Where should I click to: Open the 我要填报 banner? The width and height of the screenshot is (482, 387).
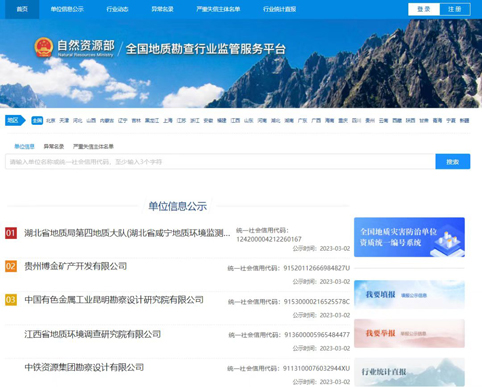coord(409,295)
